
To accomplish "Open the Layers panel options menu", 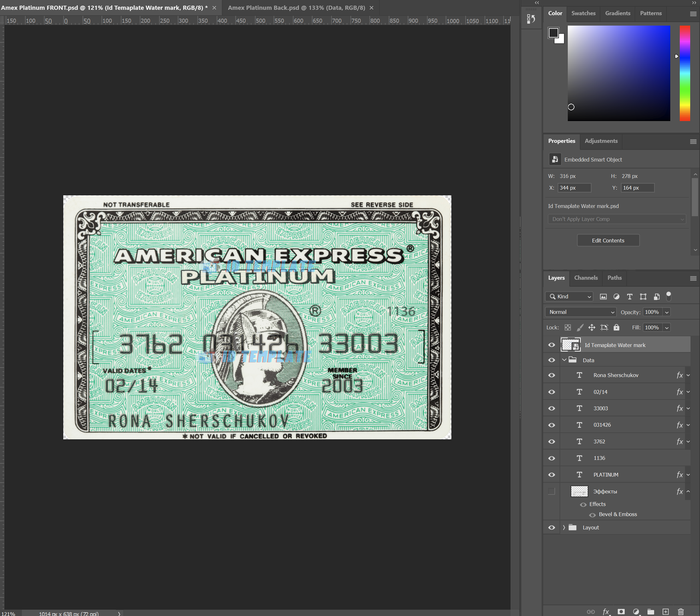I will (x=693, y=278).
